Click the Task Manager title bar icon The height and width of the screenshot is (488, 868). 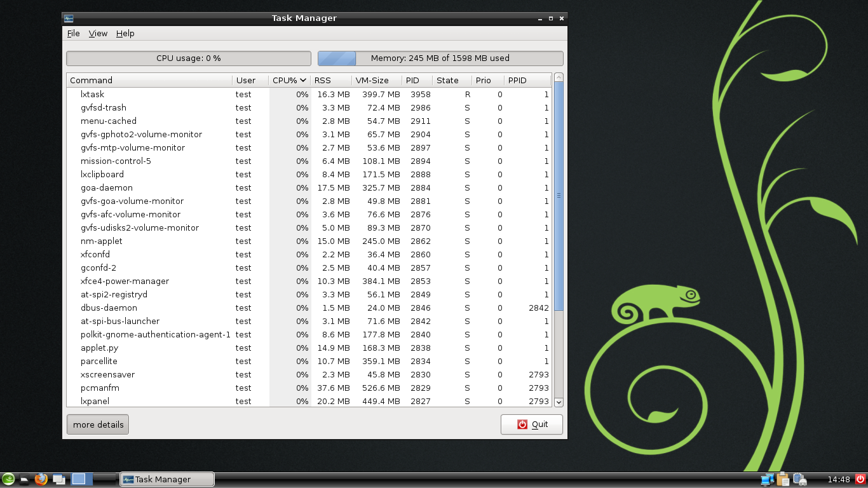(69, 18)
